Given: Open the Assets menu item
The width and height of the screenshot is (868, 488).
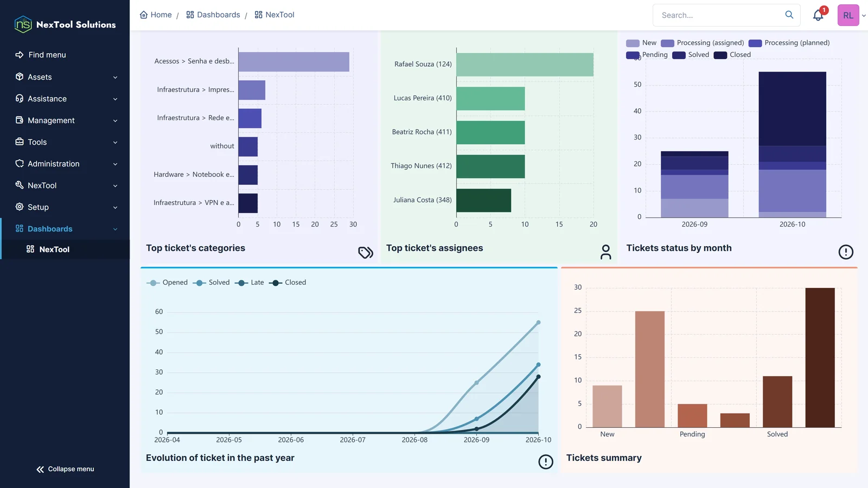Looking at the screenshot, I should point(65,77).
